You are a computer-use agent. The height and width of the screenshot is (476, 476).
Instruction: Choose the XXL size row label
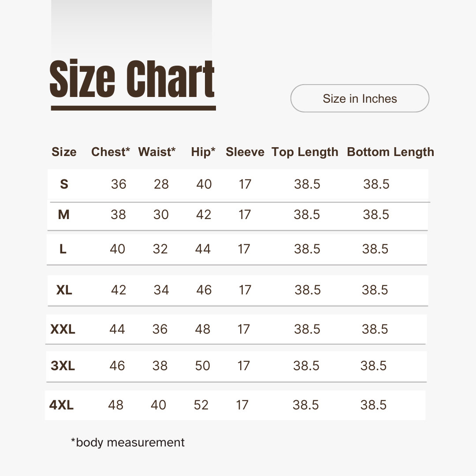click(x=63, y=329)
